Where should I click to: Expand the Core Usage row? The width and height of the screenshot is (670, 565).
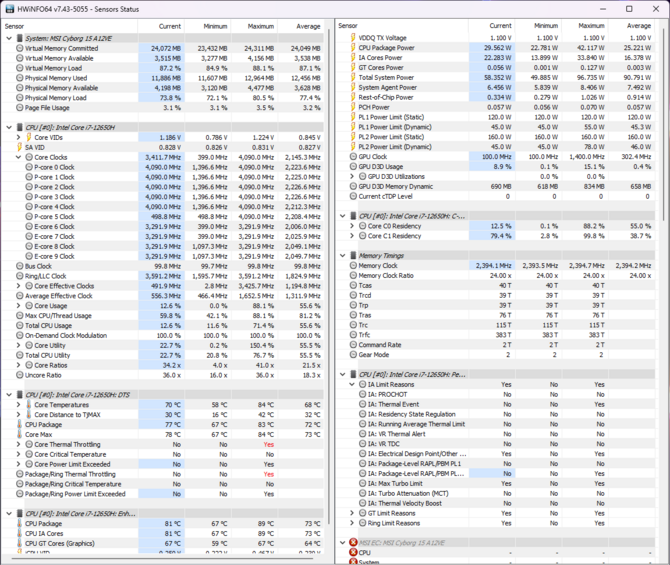pos(18,306)
